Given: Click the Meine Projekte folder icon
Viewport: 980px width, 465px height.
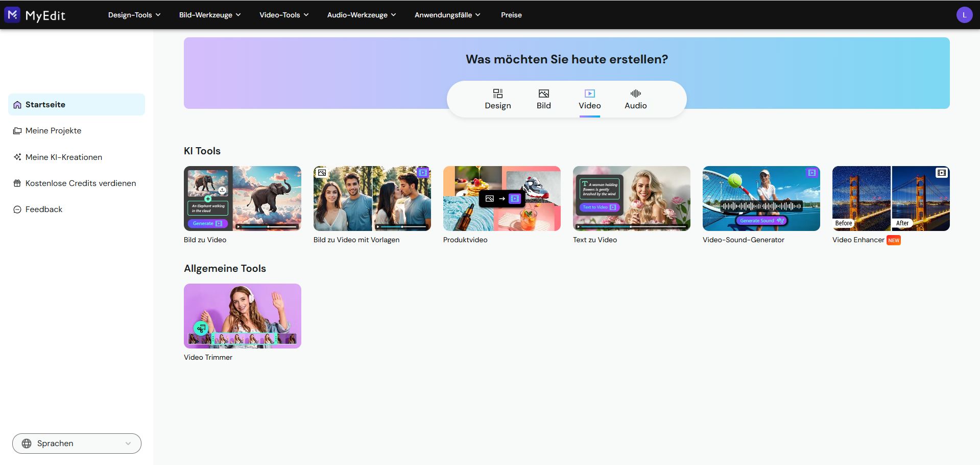Looking at the screenshot, I should (17, 131).
